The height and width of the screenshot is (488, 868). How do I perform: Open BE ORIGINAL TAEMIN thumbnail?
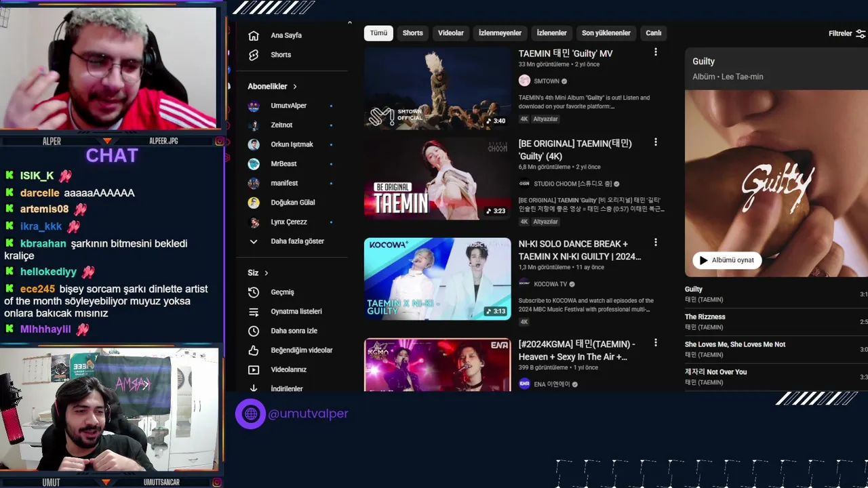coord(437,179)
